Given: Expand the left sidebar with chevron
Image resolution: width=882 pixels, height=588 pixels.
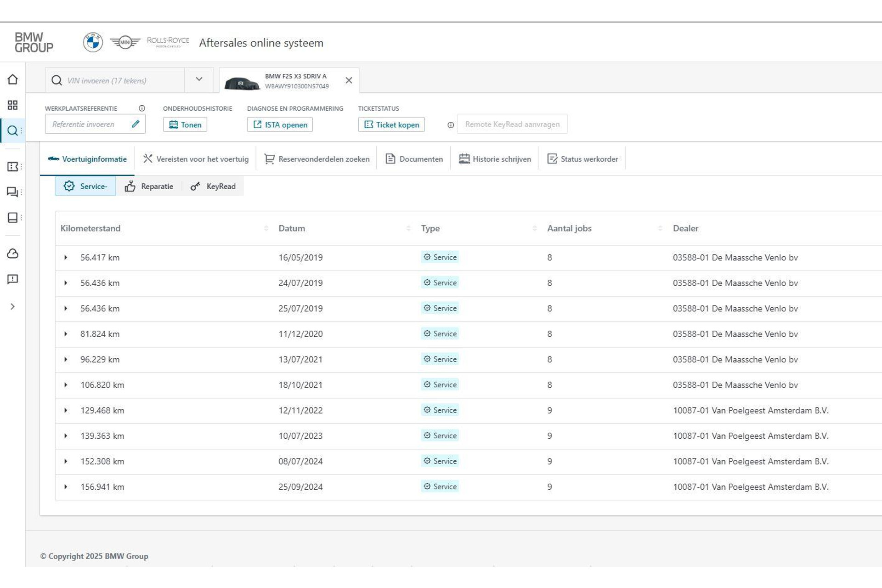Looking at the screenshot, I should point(13,306).
